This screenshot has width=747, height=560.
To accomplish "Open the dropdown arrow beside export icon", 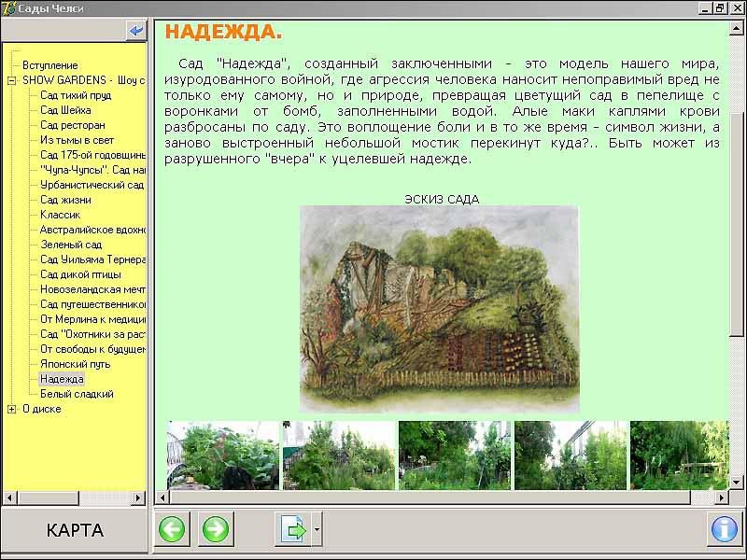I will pyautogui.click(x=317, y=530).
